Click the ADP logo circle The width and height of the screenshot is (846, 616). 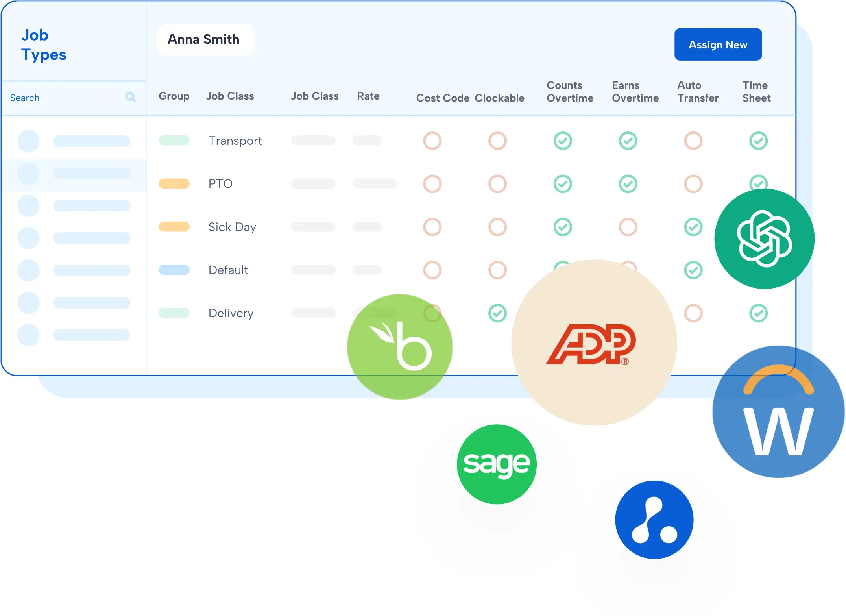[x=594, y=342]
